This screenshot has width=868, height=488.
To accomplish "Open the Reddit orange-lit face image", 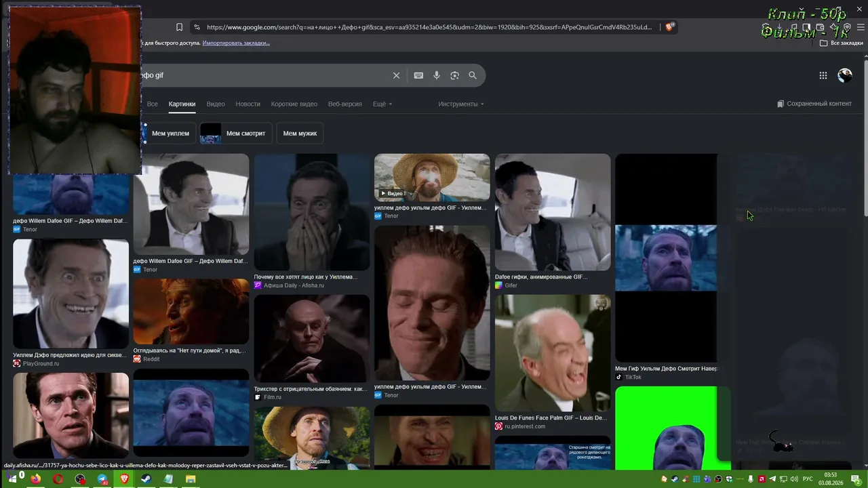I will coord(191,312).
